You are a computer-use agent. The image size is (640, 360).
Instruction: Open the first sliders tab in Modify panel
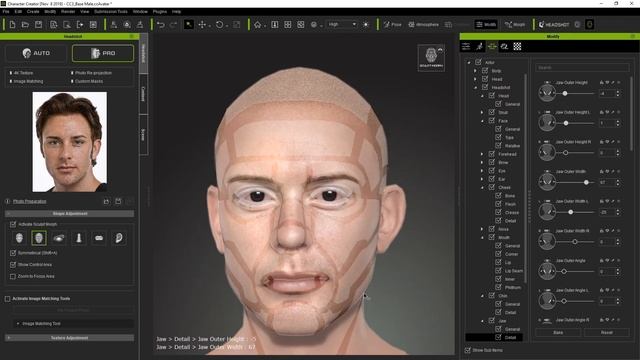[x=466, y=47]
